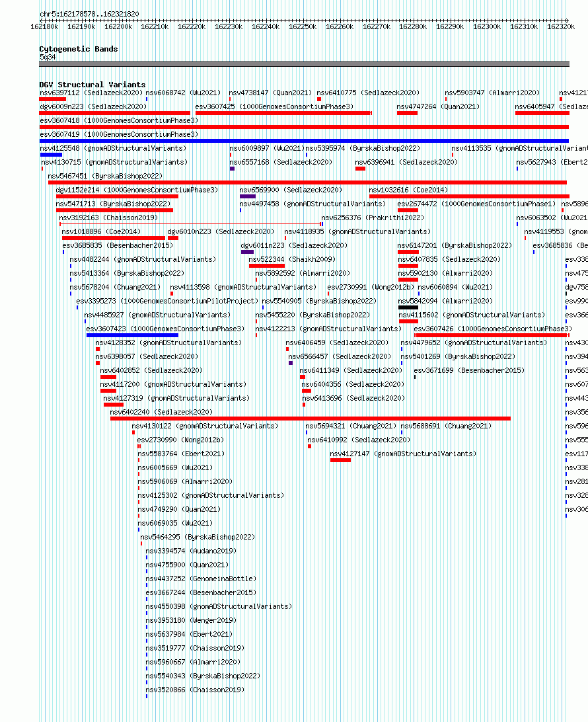Click esv3395273 (1000GenomesConsortiumPilotProject) label

(x=167, y=301)
